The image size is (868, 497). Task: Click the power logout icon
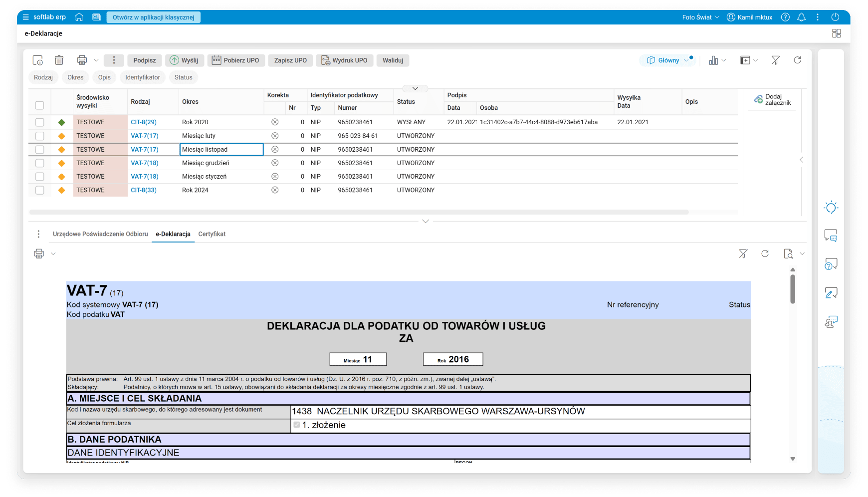click(835, 17)
